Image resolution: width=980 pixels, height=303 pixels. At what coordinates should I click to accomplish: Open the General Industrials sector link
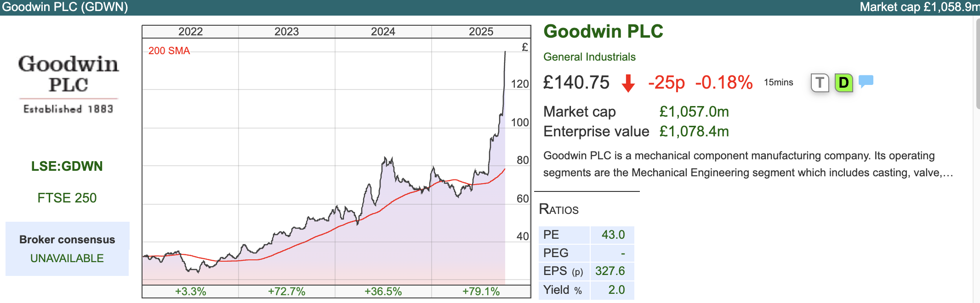589,57
